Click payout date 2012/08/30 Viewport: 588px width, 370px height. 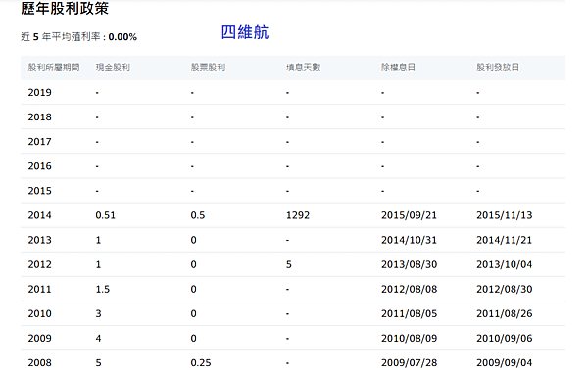click(x=505, y=289)
